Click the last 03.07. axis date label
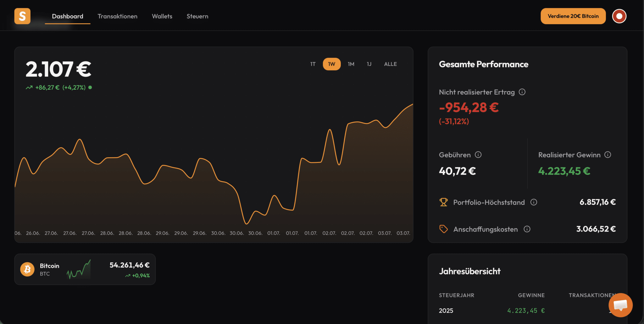 [x=403, y=233]
